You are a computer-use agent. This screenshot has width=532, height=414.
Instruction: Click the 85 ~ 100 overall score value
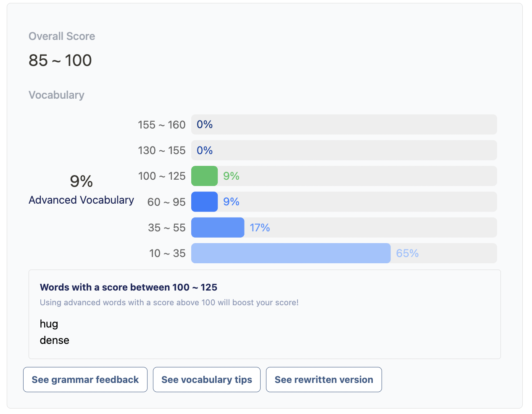click(60, 60)
